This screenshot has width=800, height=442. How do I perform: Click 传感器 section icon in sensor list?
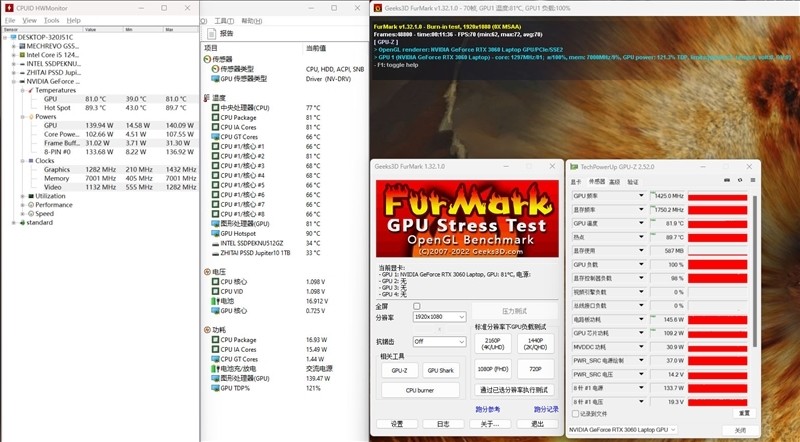[207, 59]
